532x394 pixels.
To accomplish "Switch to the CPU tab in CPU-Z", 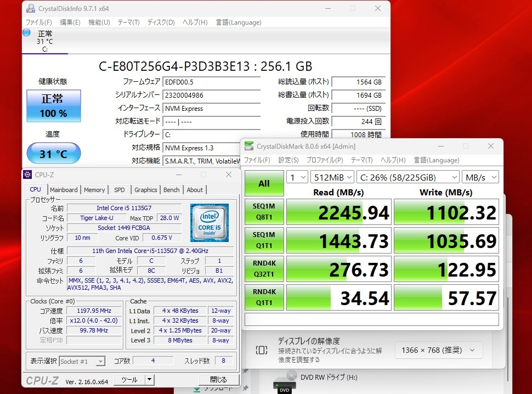I will click(x=35, y=189).
